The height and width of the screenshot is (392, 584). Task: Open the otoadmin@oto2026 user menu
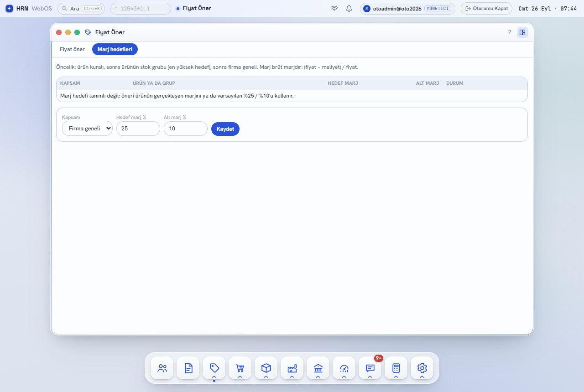point(407,8)
